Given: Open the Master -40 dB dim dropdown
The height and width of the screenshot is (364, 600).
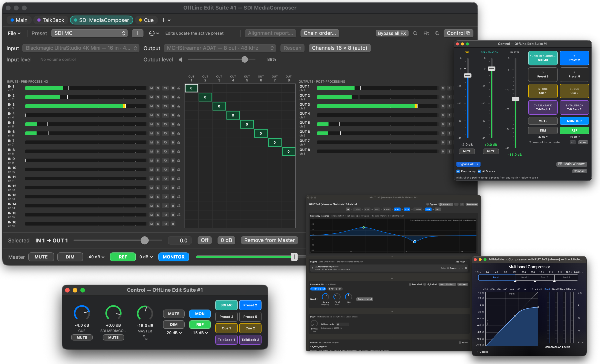Looking at the screenshot, I should [x=95, y=257].
